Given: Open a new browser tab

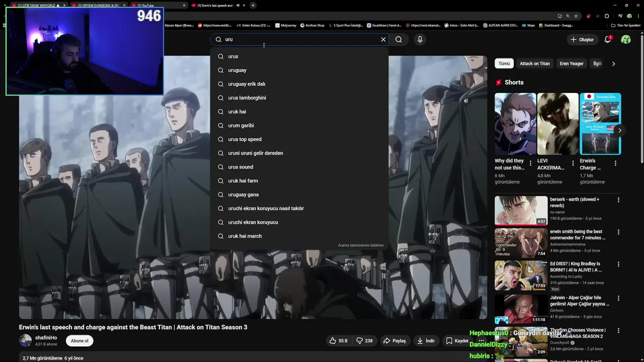Looking at the screenshot, I should coord(253,5).
